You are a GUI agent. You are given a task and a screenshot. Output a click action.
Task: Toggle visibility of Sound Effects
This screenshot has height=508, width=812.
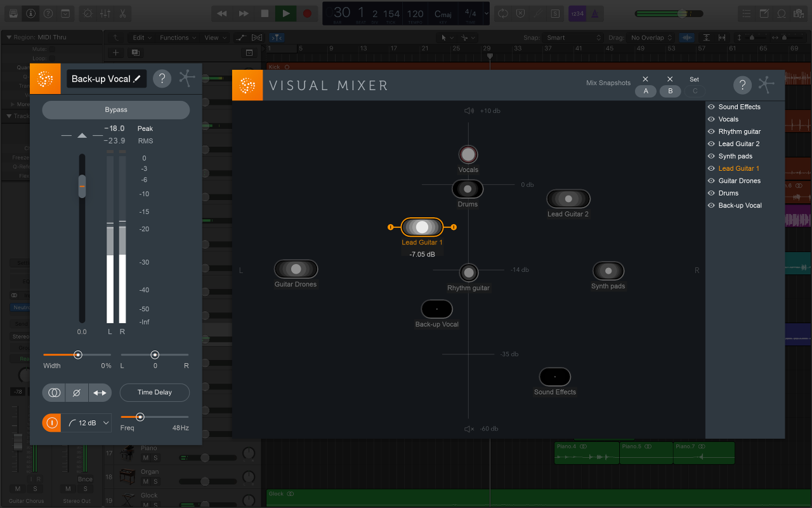point(711,107)
